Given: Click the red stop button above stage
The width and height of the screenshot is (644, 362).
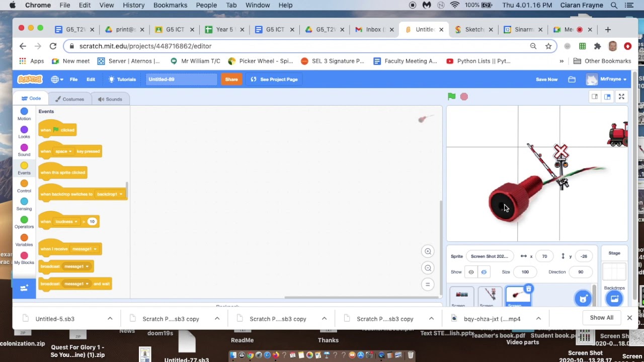Looking at the screenshot, I should pyautogui.click(x=464, y=97).
